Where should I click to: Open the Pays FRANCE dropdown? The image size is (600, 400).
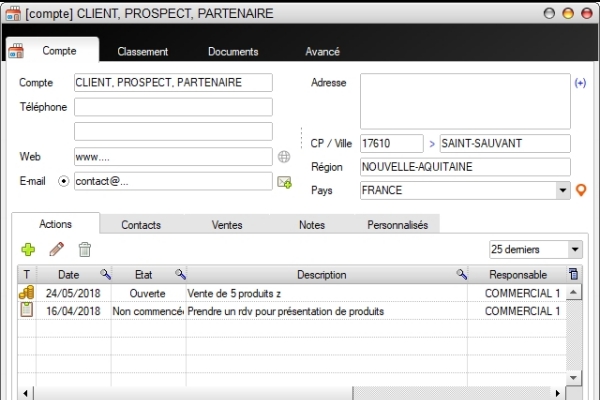562,190
